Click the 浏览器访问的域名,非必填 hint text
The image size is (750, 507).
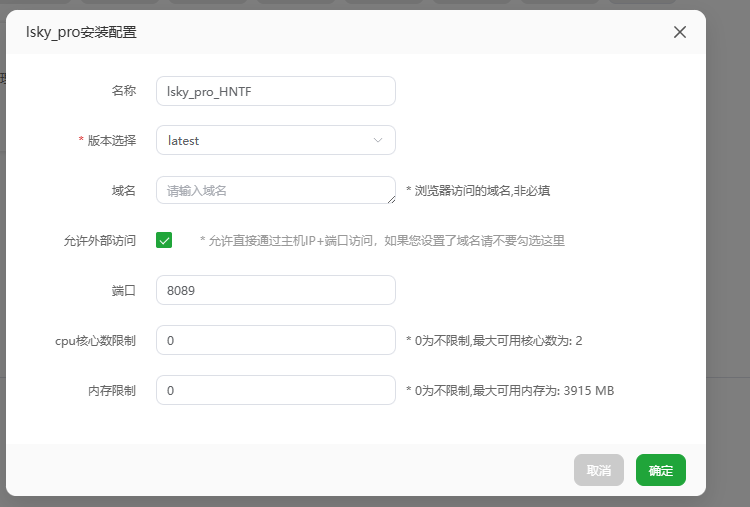pyautogui.click(x=478, y=191)
